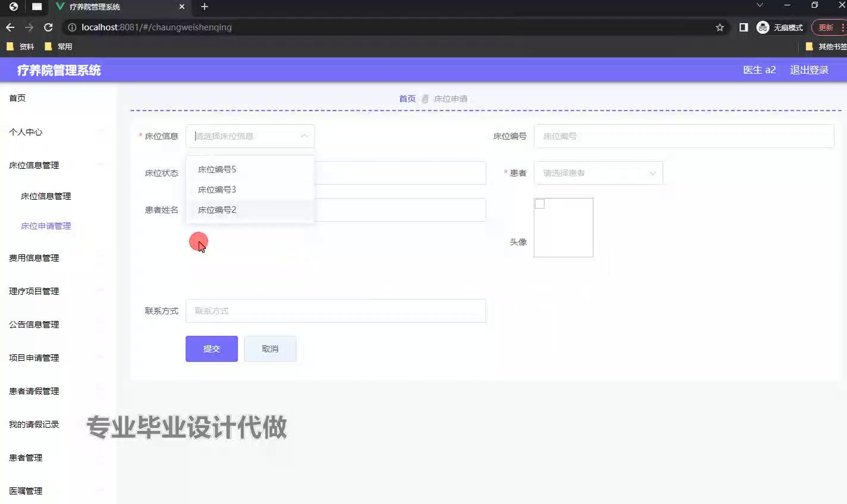This screenshot has width=847, height=504.
Task: Pick 床位编号2 in the list
Action: 217,210
